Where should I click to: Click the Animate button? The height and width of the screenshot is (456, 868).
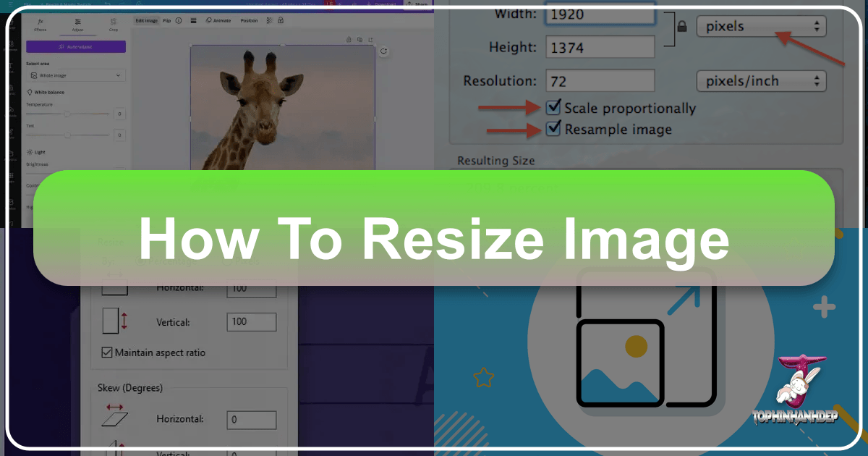click(x=218, y=20)
